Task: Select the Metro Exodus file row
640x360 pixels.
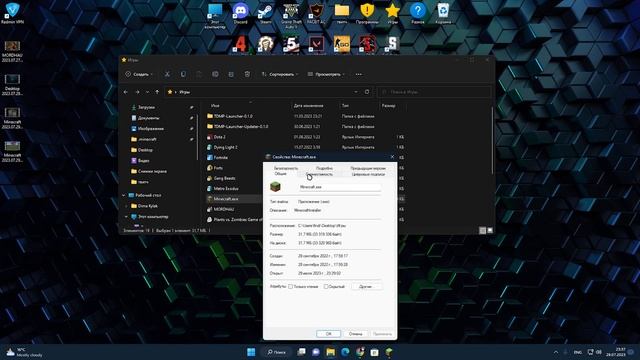Action: pos(234,189)
